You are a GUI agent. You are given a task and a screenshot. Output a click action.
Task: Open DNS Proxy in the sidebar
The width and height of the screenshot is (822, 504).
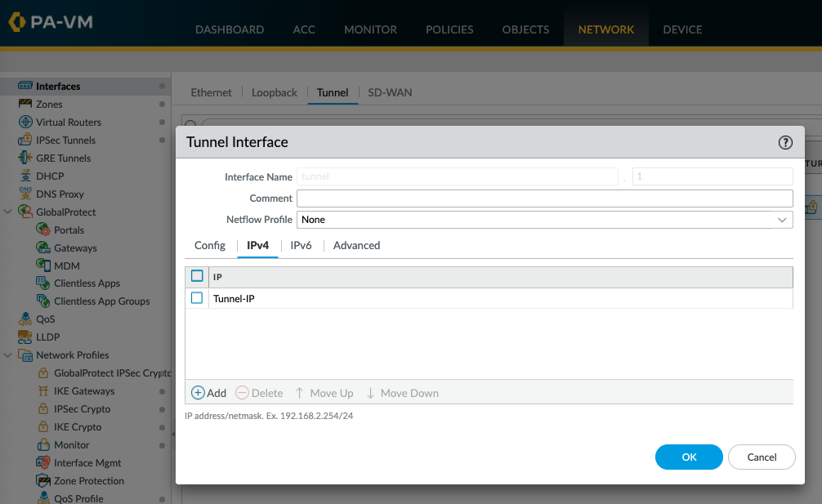(x=60, y=194)
